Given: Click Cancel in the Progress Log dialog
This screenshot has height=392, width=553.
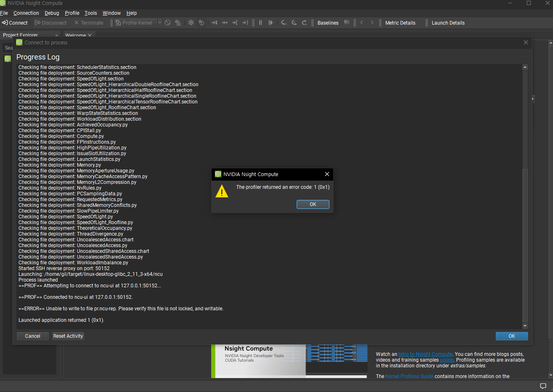Looking at the screenshot, I should (32, 336).
